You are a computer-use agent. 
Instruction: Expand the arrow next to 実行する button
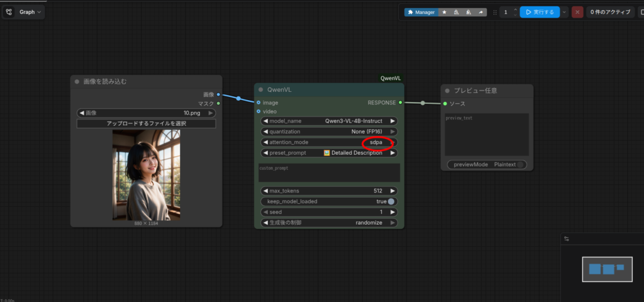coord(564,12)
